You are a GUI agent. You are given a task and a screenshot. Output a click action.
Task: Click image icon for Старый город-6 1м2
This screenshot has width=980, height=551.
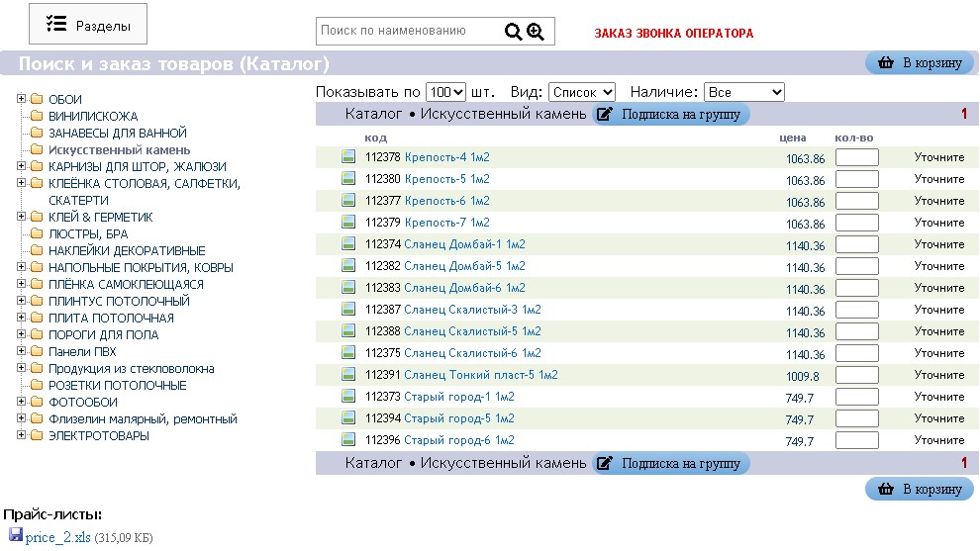pos(348,440)
